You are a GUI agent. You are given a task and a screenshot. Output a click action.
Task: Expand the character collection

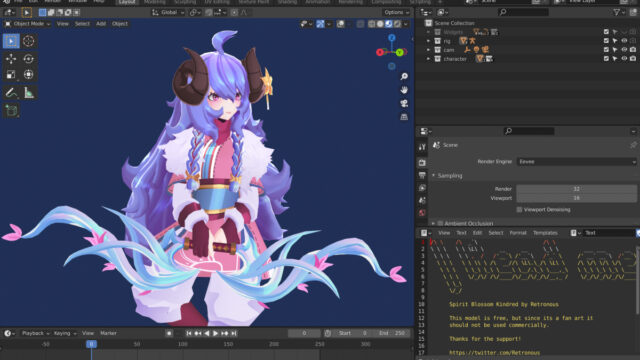[x=428, y=59]
